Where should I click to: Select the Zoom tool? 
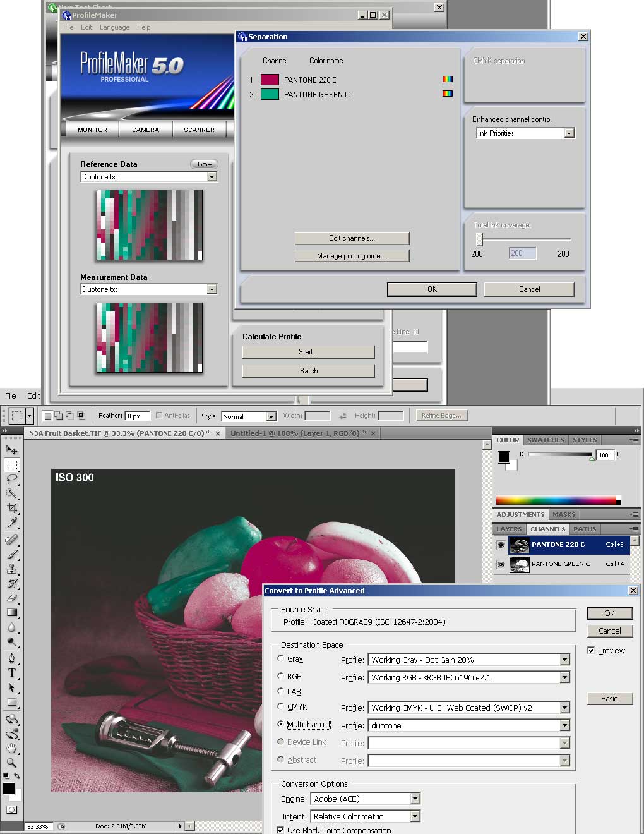click(12, 763)
